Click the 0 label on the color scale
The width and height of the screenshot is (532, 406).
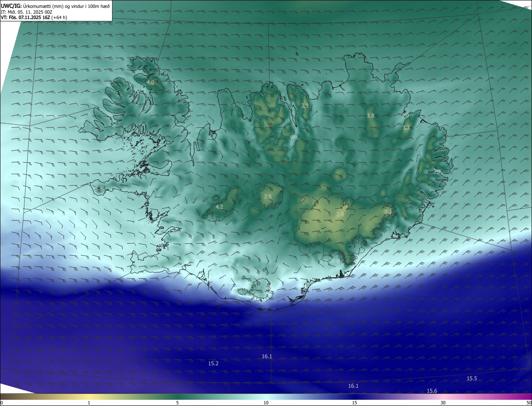point(2,403)
